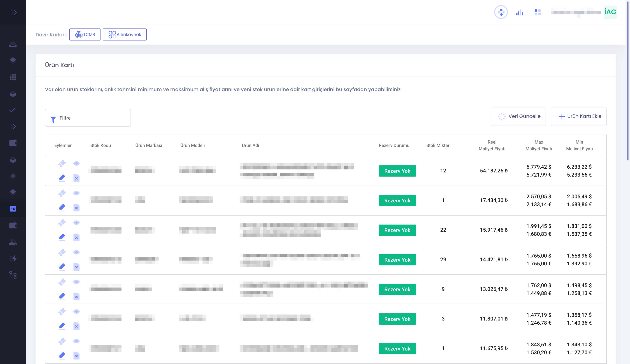The height and width of the screenshot is (364, 630).
Task: Open the TCMB exchange rates tab
Action: click(x=85, y=34)
